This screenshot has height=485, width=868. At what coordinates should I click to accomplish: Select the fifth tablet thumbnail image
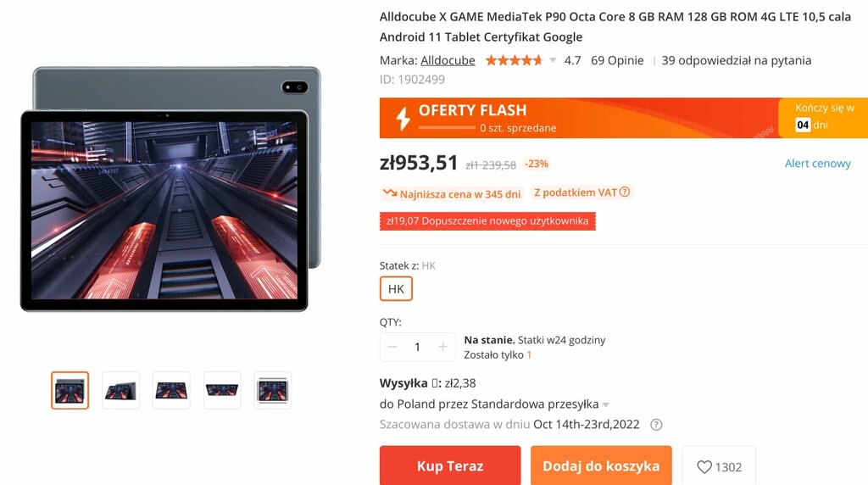click(x=272, y=390)
